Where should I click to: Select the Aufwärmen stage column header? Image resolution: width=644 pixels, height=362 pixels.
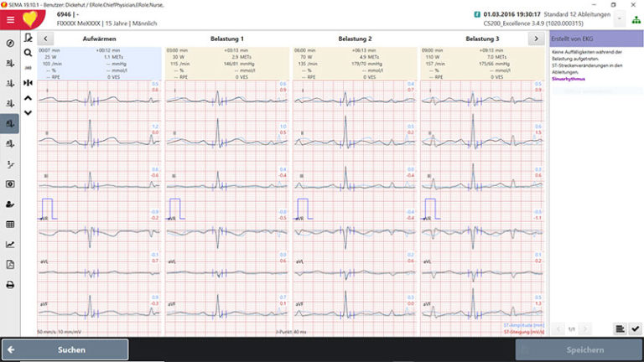(99, 39)
